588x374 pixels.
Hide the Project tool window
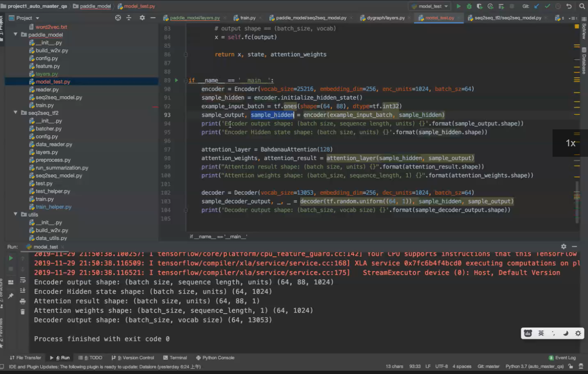[x=153, y=18]
